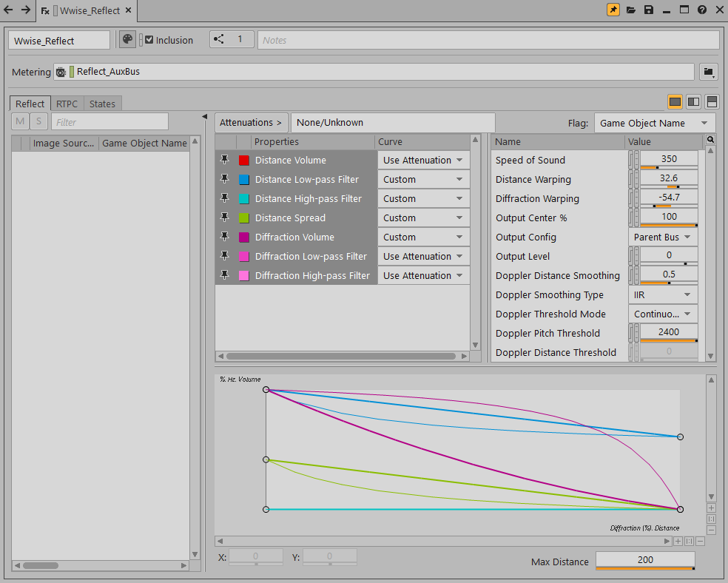Expand the Output Config Parent Bus dropdown
Image resolution: width=728 pixels, height=583 pixels.
[x=662, y=237]
